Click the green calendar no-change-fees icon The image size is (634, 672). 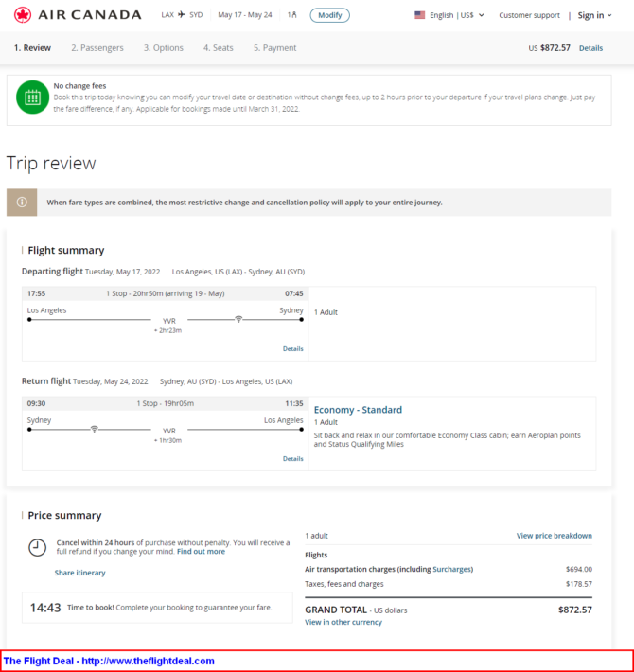[x=33, y=97]
